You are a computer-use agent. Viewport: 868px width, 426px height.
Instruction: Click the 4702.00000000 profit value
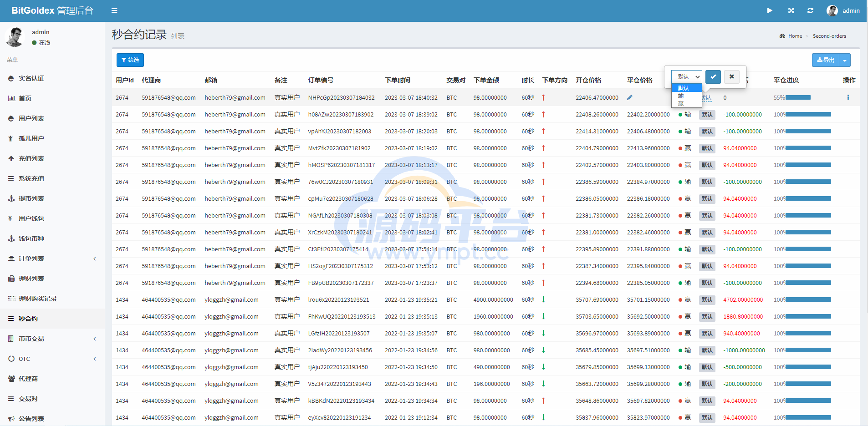pyautogui.click(x=743, y=299)
